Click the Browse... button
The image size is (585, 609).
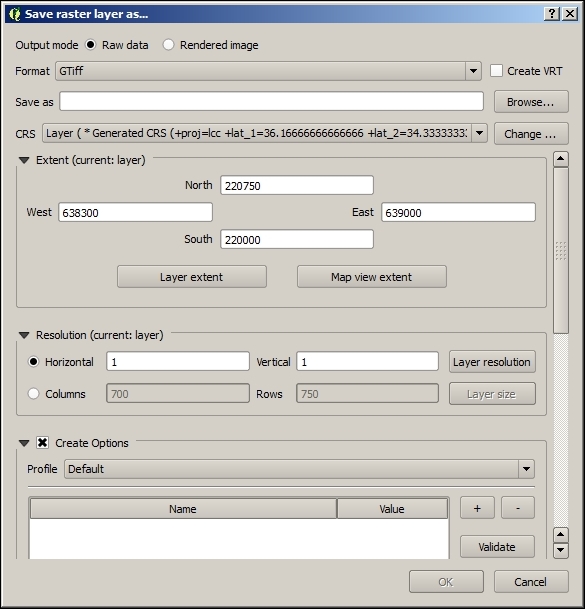(x=531, y=102)
